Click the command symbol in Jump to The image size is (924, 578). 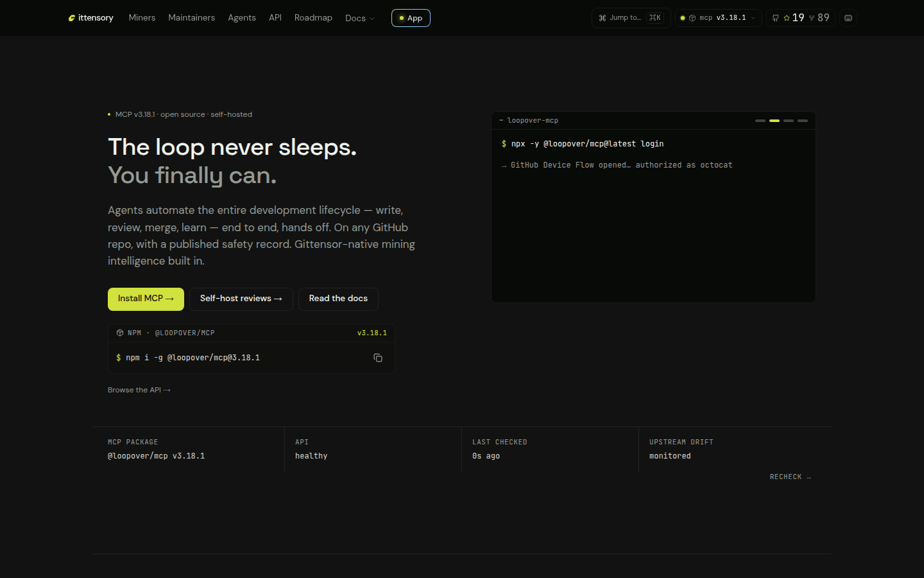point(603,18)
